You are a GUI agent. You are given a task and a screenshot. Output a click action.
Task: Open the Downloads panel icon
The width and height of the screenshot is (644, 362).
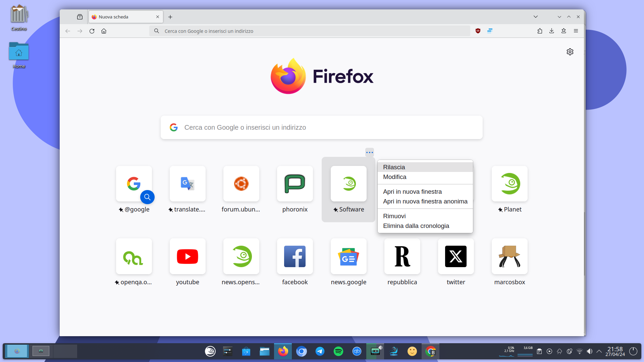tap(551, 31)
